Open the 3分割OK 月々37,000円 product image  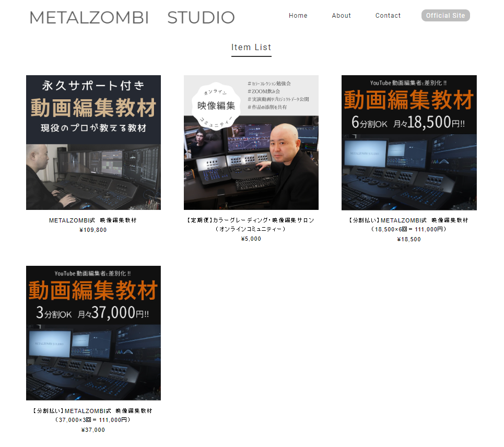pyautogui.click(x=93, y=333)
